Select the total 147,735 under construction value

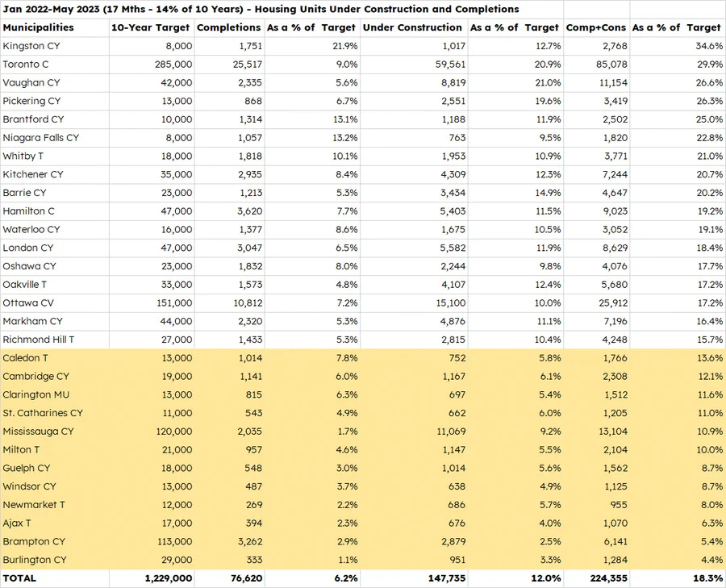pyautogui.click(x=447, y=578)
